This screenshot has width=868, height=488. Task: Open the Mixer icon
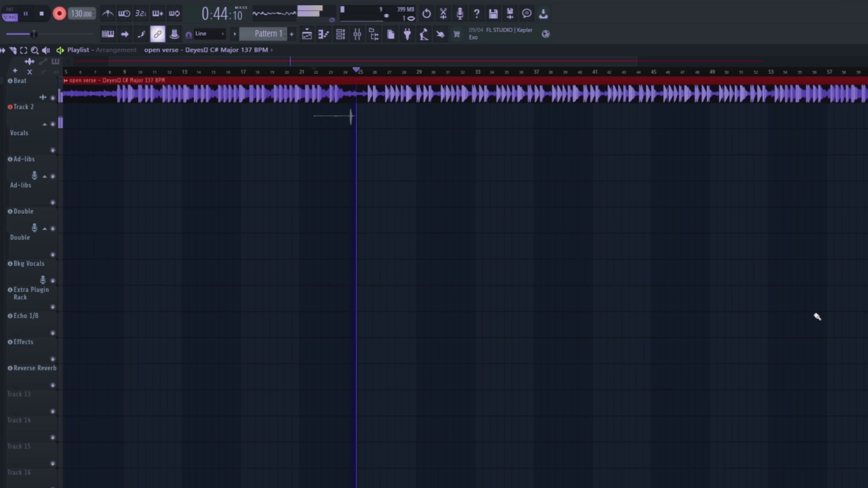357,34
